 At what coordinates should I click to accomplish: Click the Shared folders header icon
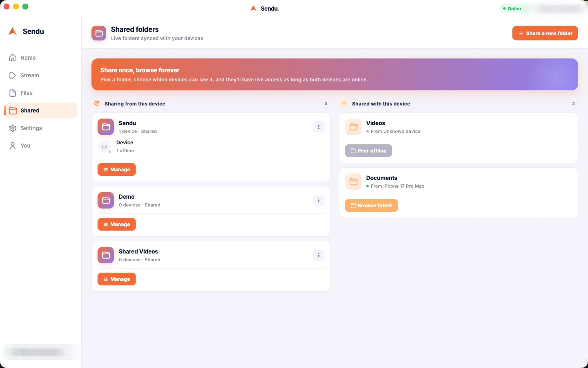[99, 34]
